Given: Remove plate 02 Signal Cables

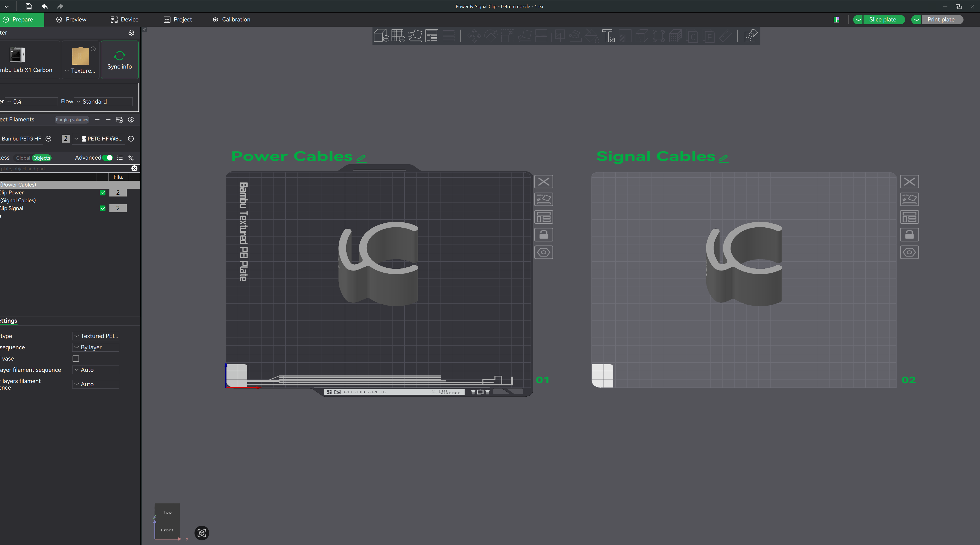Looking at the screenshot, I should coord(909,181).
